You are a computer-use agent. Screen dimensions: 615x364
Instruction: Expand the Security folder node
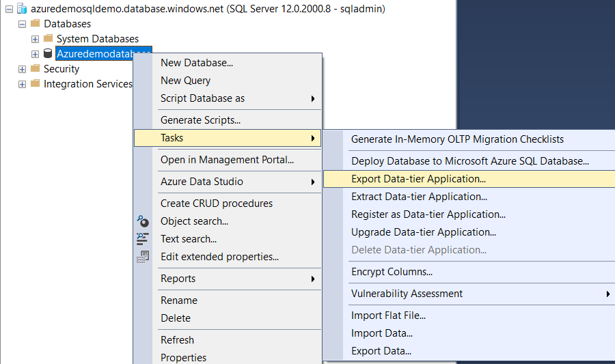[23, 70]
